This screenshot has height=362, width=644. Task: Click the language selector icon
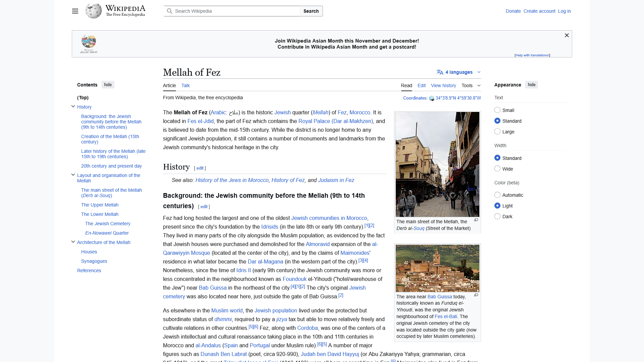point(439,72)
